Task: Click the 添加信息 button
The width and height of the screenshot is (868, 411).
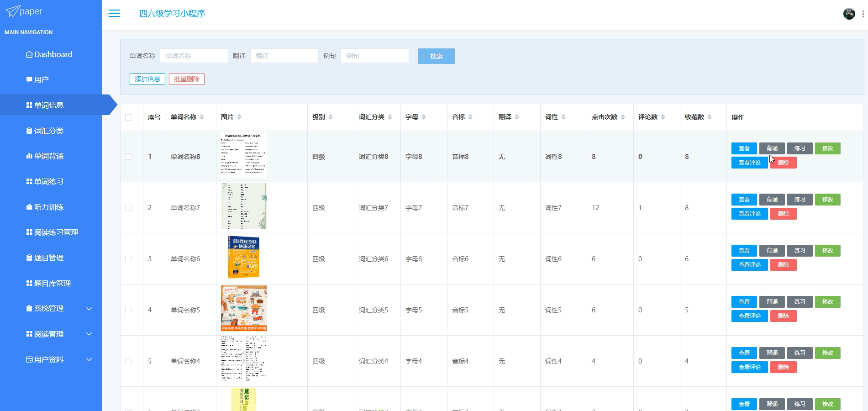Action: pyautogui.click(x=147, y=79)
